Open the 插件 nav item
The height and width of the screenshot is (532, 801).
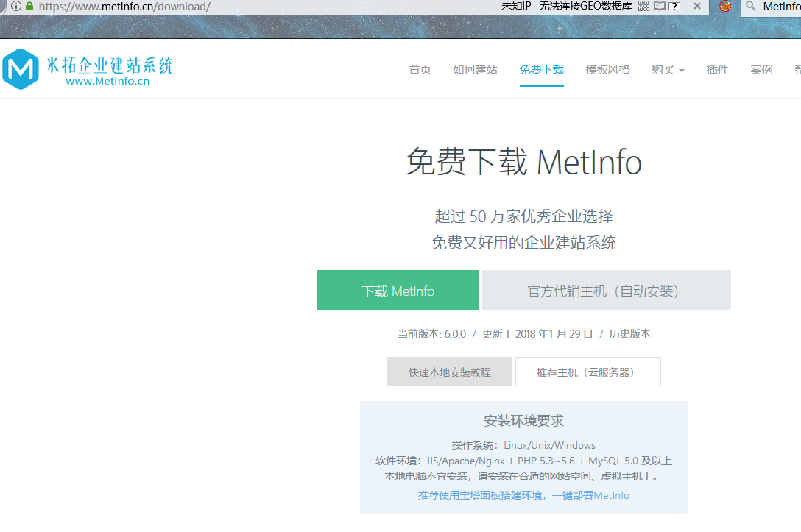coord(717,69)
